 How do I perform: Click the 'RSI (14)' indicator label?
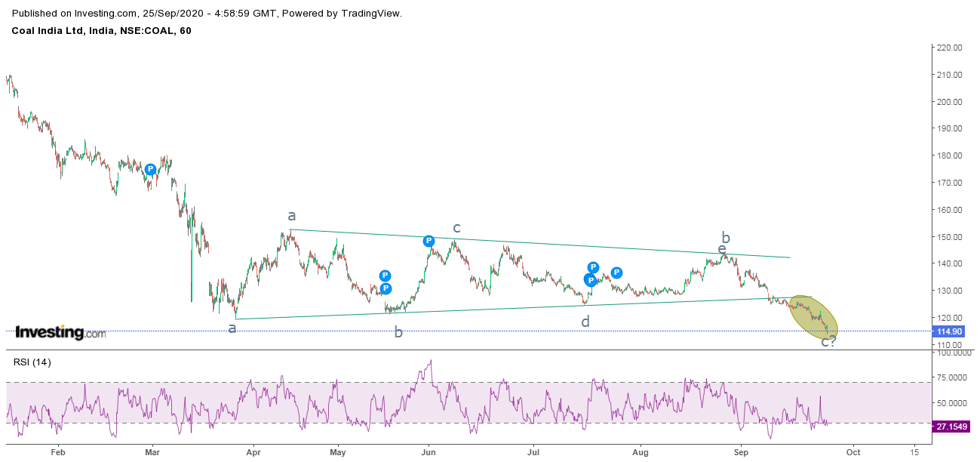click(32, 362)
